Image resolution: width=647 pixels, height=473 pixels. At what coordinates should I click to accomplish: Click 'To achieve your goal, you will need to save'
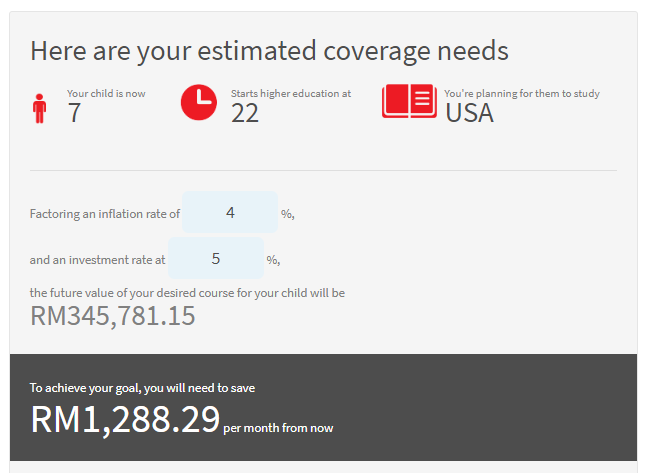(x=142, y=388)
